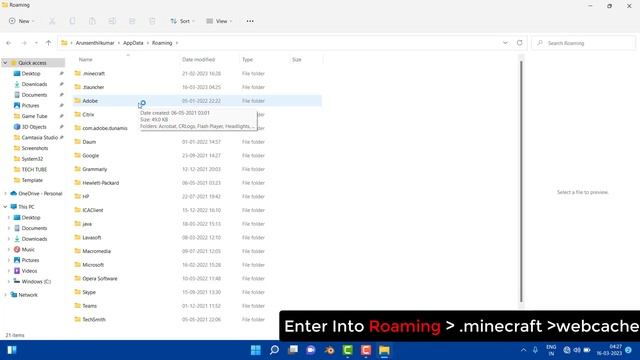Screen dimensions: 640x360
Task: Open the green Camtasia taskbar icon
Action: point(348,350)
